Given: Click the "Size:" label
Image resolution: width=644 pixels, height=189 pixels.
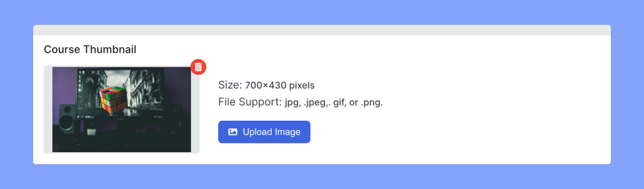Looking at the screenshot, I should click(x=230, y=85).
